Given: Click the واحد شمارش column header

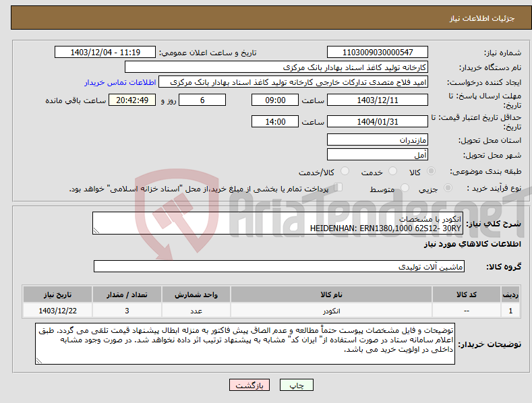Looking at the screenshot, I should (196, 294).
